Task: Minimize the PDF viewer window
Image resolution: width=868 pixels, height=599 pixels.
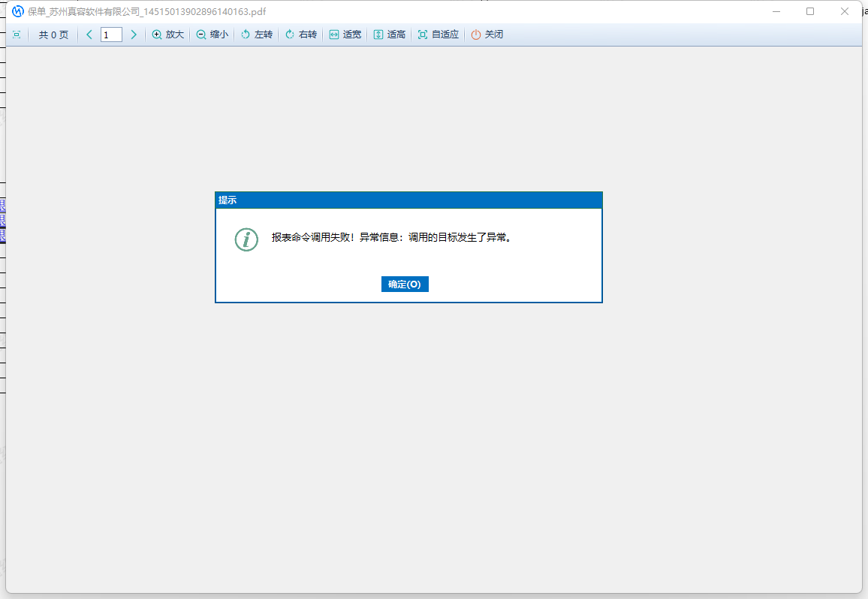Action: (776, 11)
